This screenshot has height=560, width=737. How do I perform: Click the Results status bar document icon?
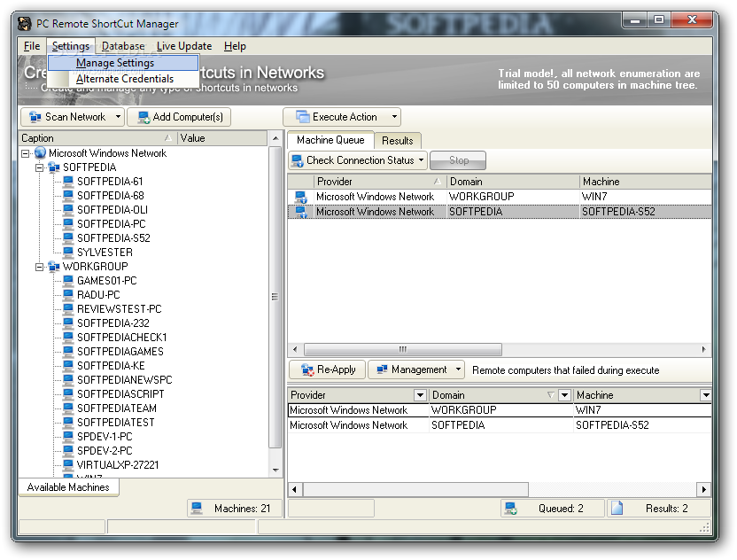click(617, 509)
